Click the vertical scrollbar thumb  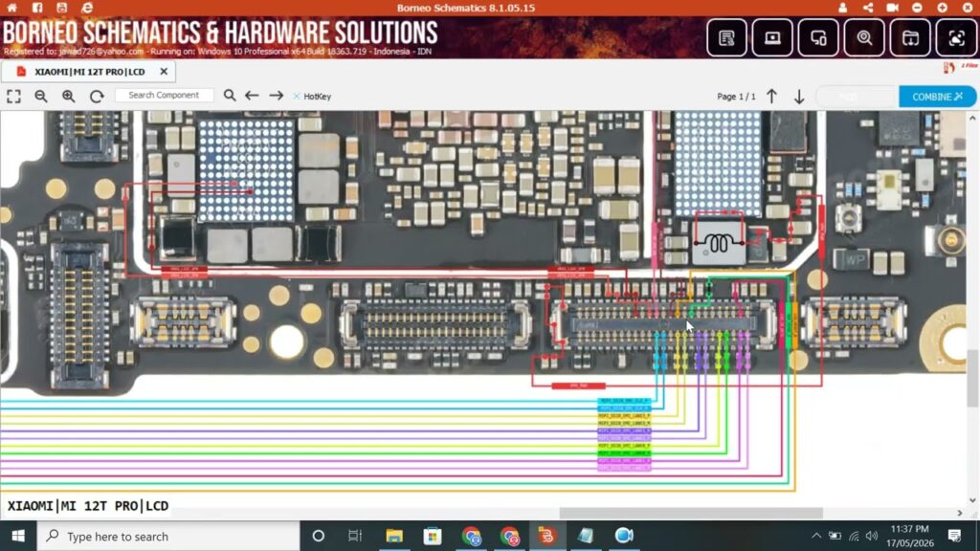(x=972, y=379)
